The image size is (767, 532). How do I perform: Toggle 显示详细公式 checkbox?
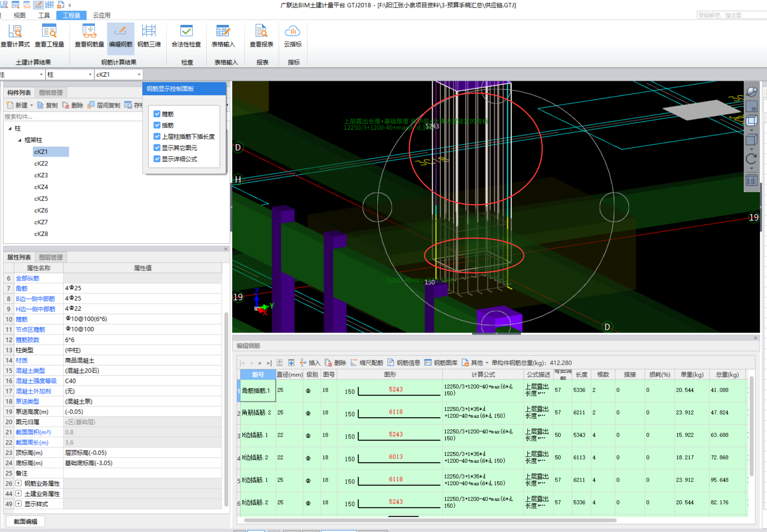[x=157, y=159]
